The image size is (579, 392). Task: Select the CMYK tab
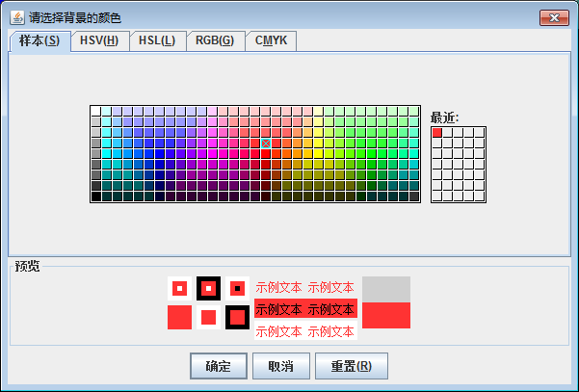click(271, 40)
